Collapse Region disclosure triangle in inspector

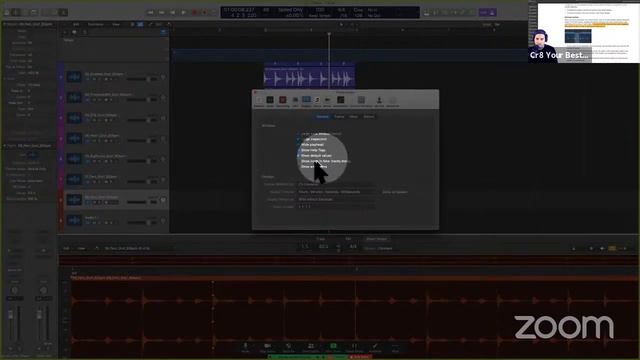point(4,24)
